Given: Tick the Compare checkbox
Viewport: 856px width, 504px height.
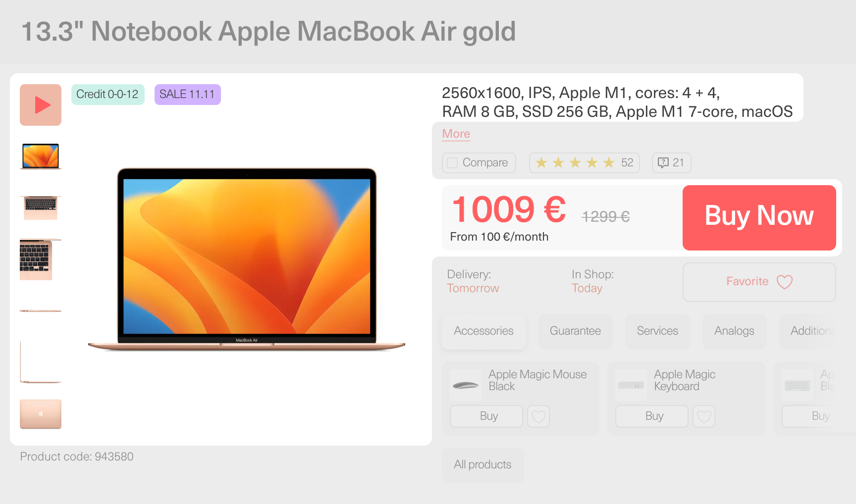Looking at the screenshot, I should pyautogui.click(x=452, y=163).
